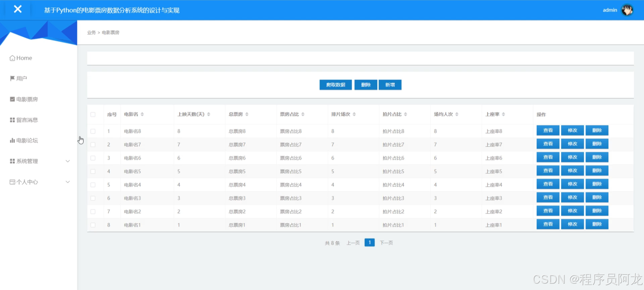Sort table by 拍片占比 column arrows
Image resolution: width=644 pixels, height=290 pixels.
pos(406,114)
